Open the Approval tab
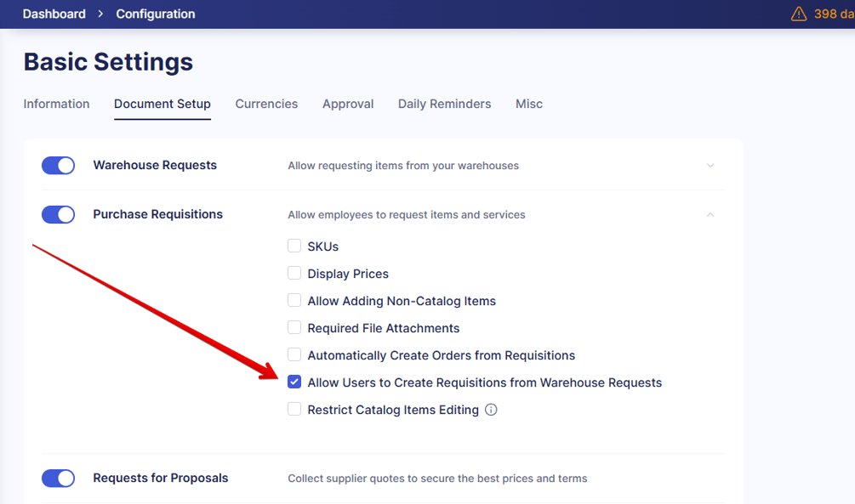The height and width of the screenshot is (504, 855). click(x=348, y=104)
